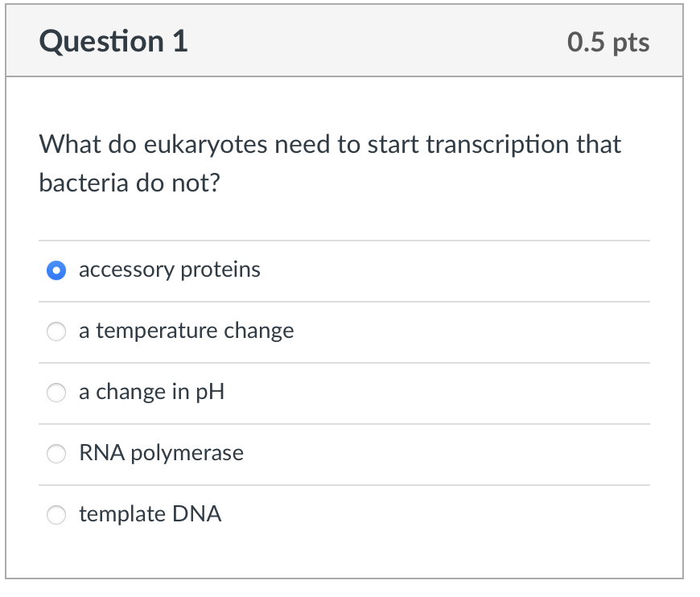700x597 pixels.
Task: Click the '0.5 pts' points indicator
Action: coord(609,43)
